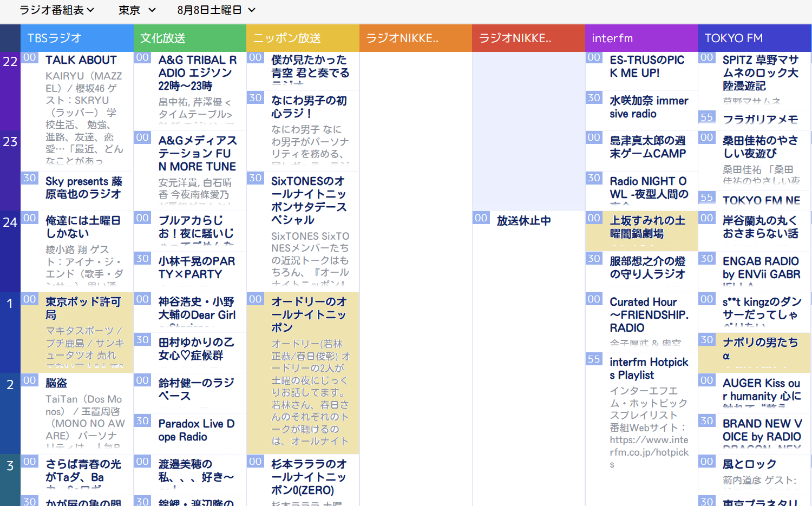This screenshot has width=812, height=506.
Task: Click the 24 hour label
Action: pos(10,222)
